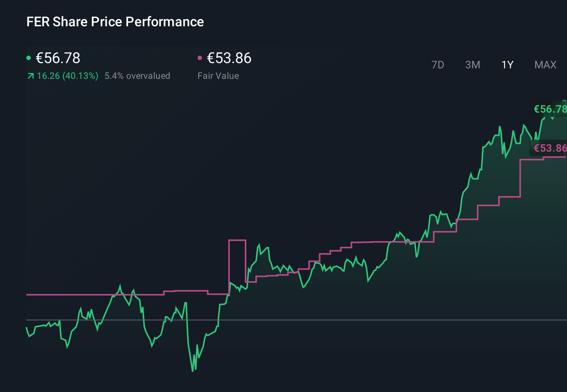The width and height of the screenshot is (567, 392).
Task: Switch to the MAX time range tab
Action: pos(545,65)
